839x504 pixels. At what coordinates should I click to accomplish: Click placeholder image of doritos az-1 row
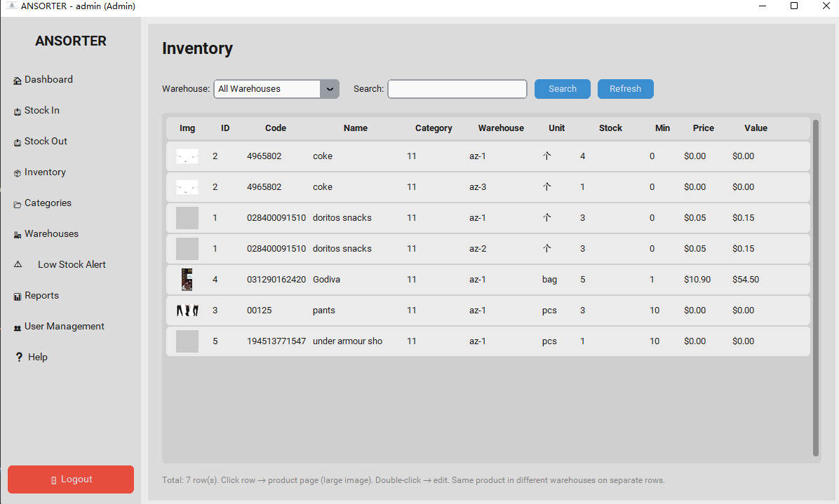point(187,218)
